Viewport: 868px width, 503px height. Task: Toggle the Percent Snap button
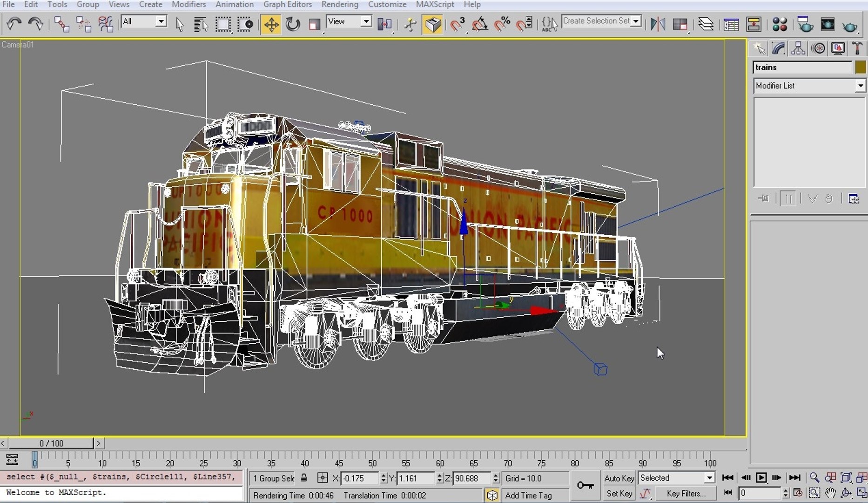click(x=502, y=24)
